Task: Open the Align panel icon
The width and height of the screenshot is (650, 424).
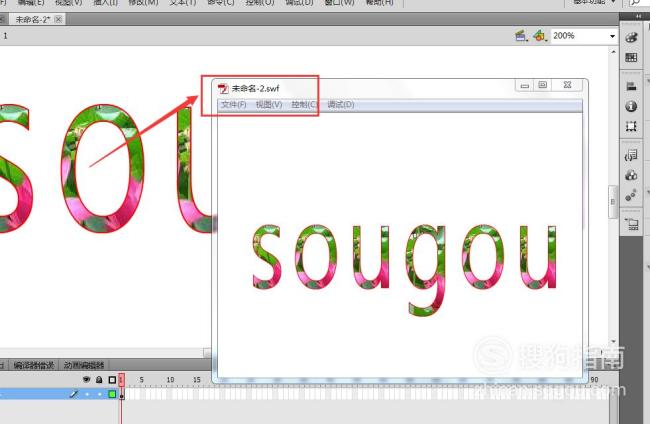Action: tap(631, 86)
